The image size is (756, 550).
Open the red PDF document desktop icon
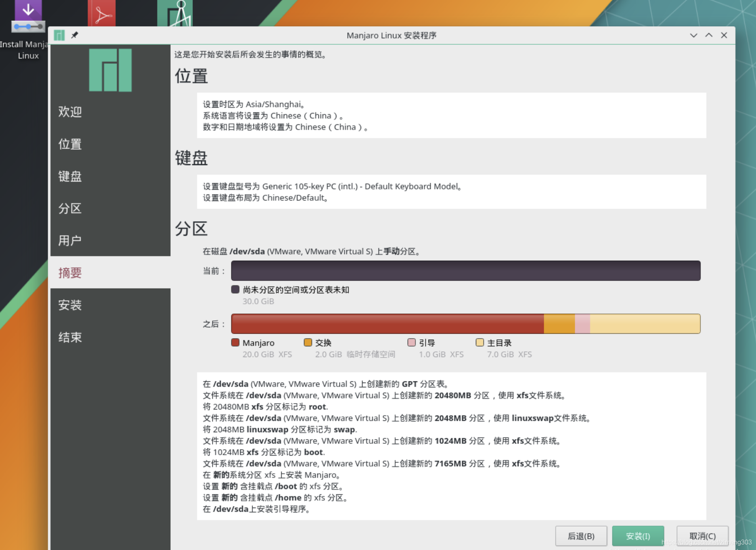coord(102,13)
